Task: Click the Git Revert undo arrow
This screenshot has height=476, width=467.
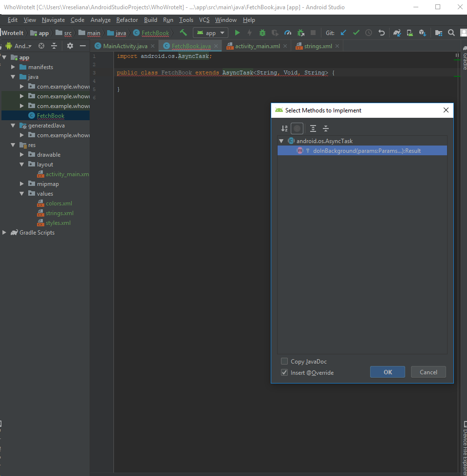Action: [382, 33]
